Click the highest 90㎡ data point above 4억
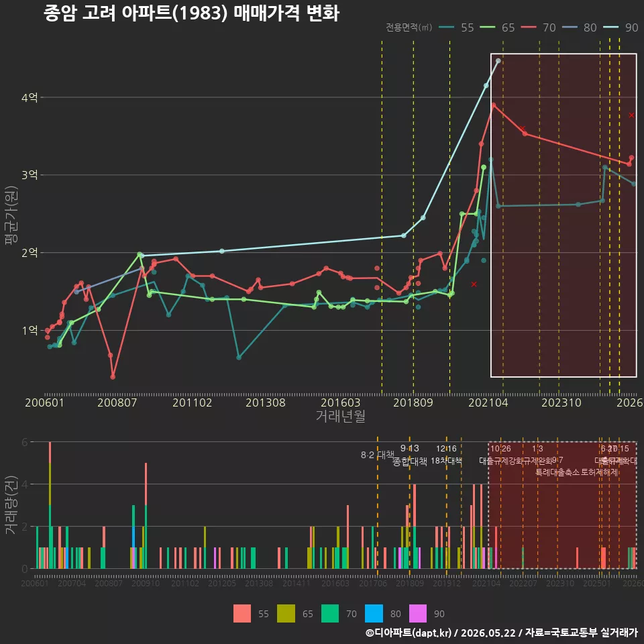This screenshot has height=644, width=644. 498,61
